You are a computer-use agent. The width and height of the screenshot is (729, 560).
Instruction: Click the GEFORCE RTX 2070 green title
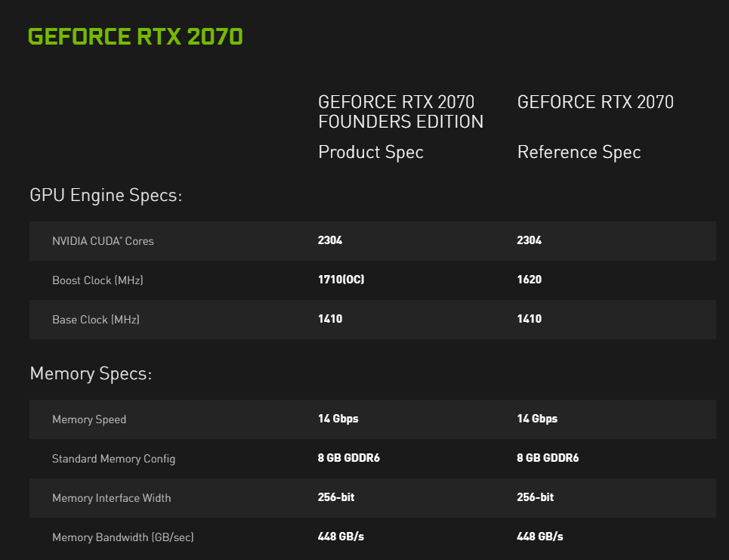135,37
